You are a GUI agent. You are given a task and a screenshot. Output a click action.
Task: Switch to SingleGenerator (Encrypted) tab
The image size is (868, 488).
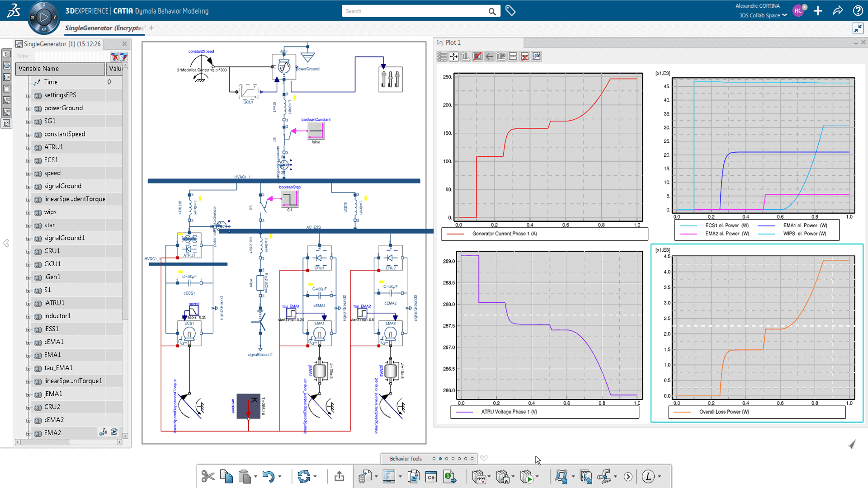click(104, 28)
